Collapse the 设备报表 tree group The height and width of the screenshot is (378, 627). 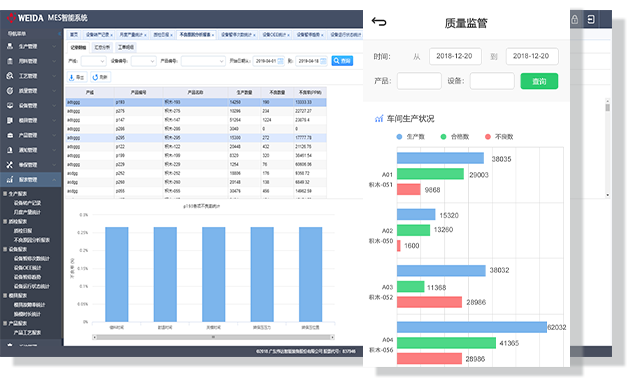[5, 249]
